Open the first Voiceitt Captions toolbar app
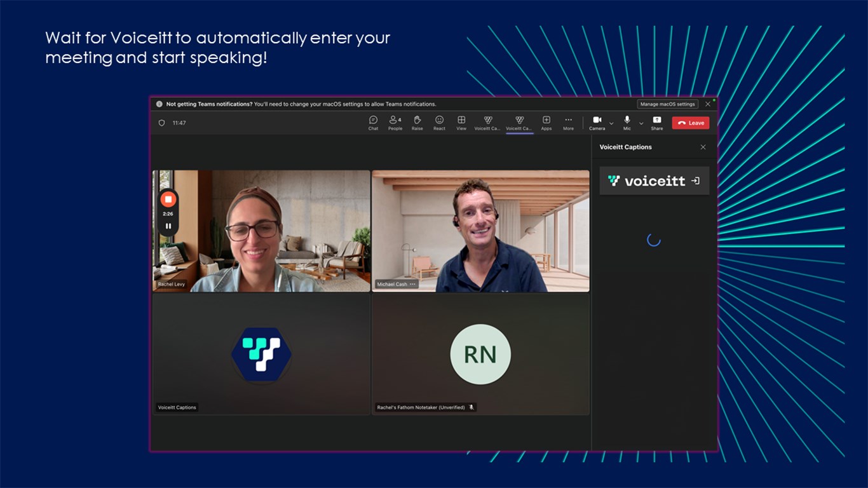The image size is (868, 488). (487, 123)
